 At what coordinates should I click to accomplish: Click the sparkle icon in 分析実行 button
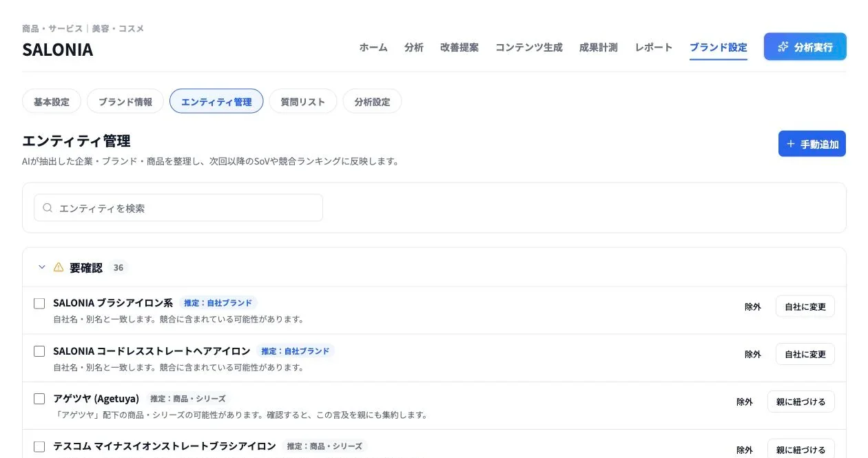pyautogui.click(x=783, y=47)
